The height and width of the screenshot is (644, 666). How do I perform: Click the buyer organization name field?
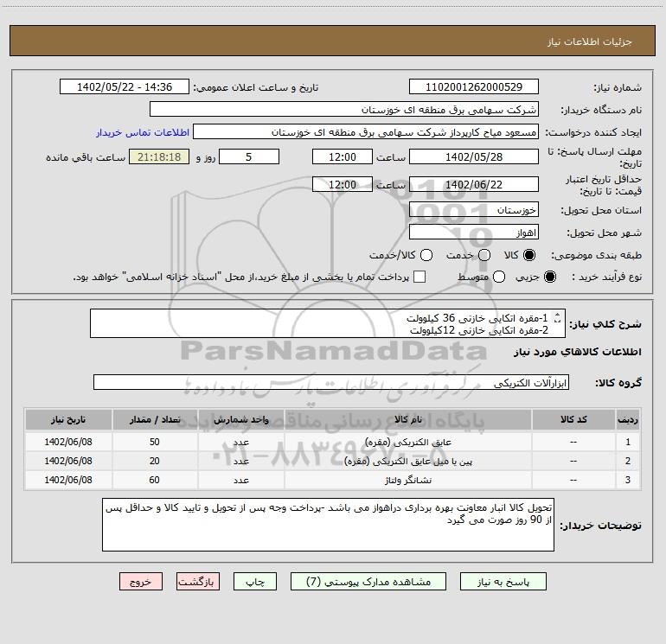344,110
